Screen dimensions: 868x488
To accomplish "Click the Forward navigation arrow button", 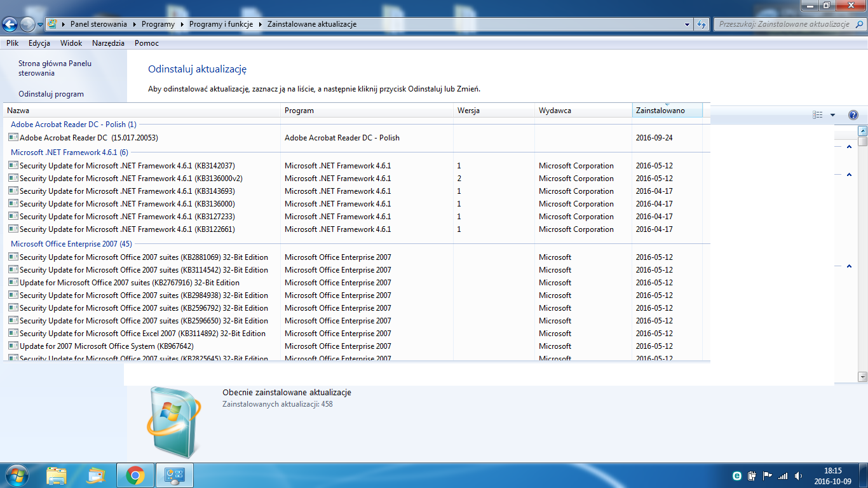I will pos(27,25).
